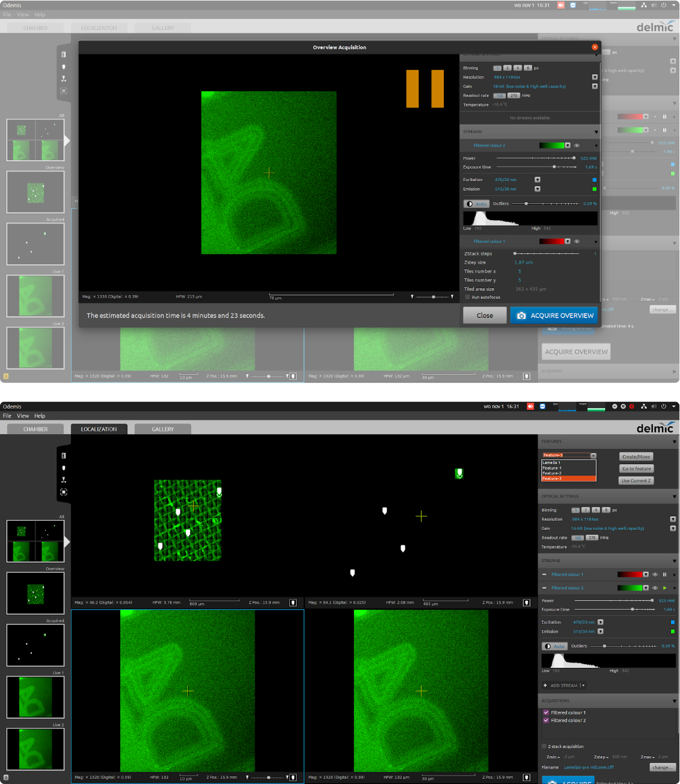Open the View menu
680x784 pixels.
point(23,415)
